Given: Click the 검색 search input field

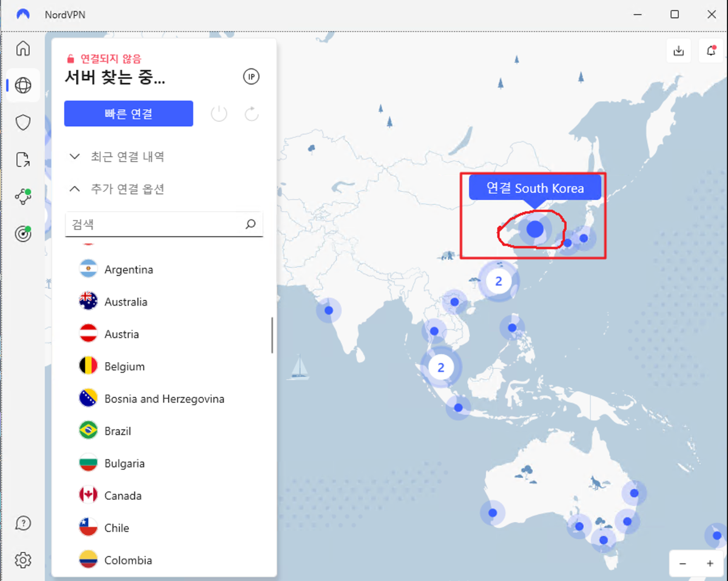Looking at the screenshot, I should [x=164, y=224].
